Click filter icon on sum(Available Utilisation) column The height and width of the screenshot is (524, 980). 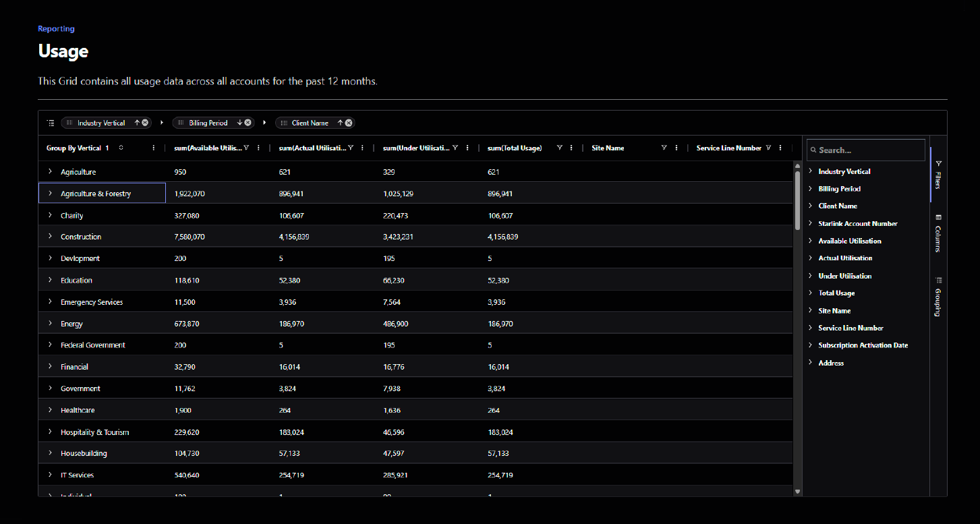coord(246,148)
